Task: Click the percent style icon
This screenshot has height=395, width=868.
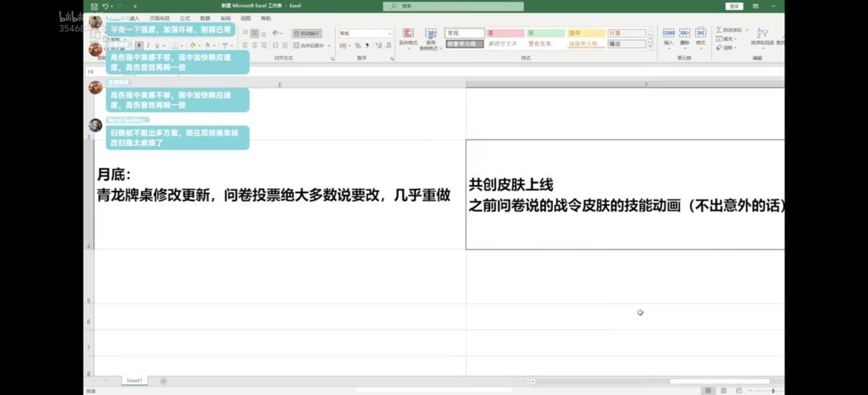Action: click(358, 45)
